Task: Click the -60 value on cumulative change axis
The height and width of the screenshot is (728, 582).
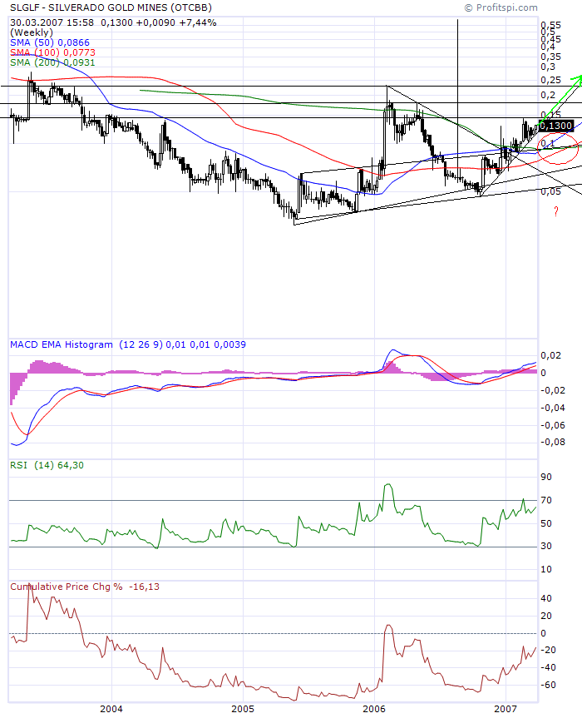Action: click(x=549, y=685)
